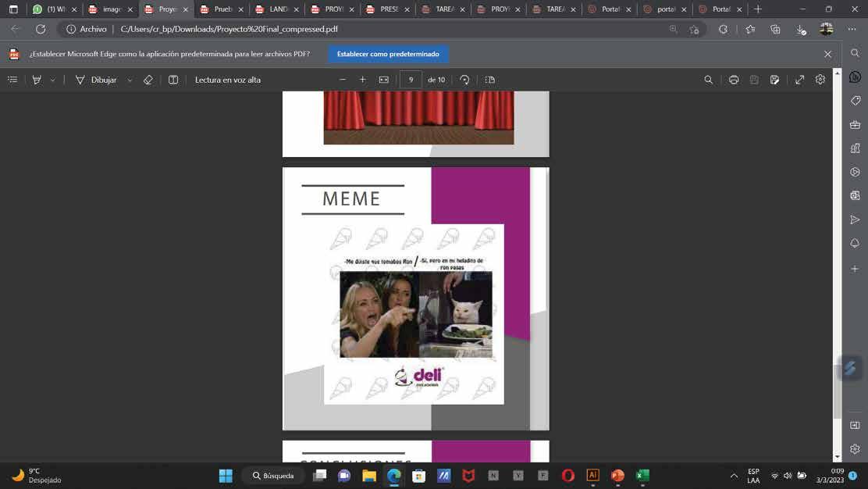Zoom in with the plus icon

(x=363, y=80)
